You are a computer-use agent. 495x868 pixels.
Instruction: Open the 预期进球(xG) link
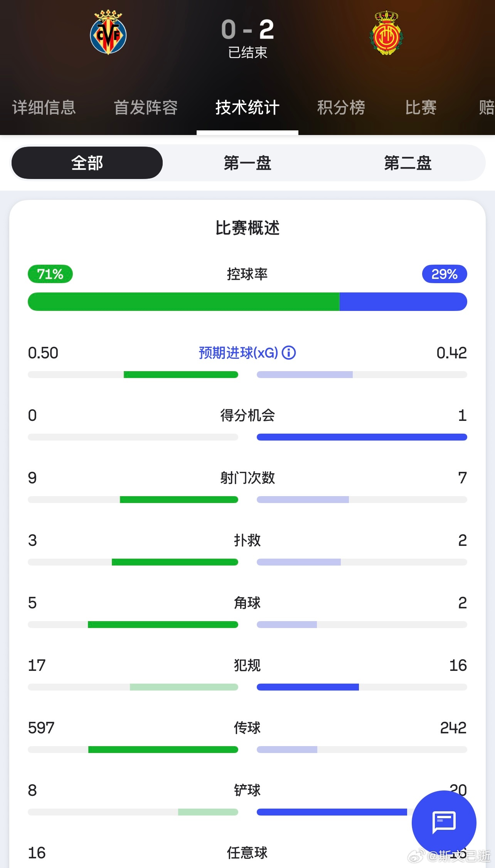pyautogui.click(x=238, y=353)
